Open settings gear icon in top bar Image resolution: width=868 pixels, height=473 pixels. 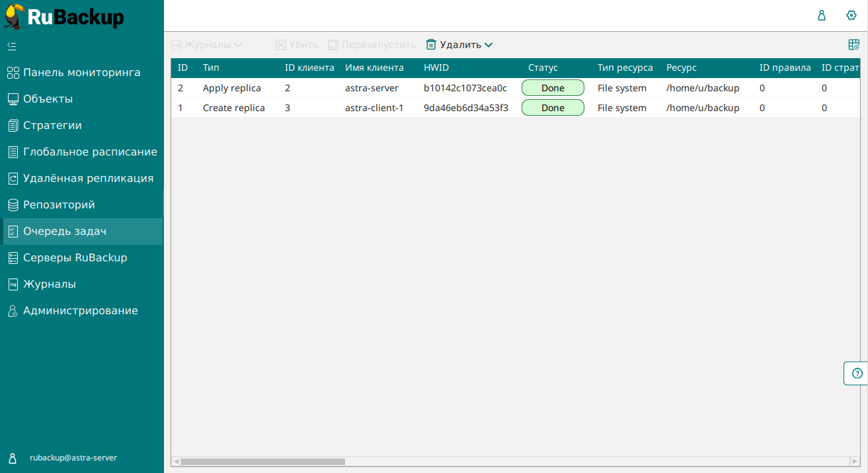click(x=851, y=15)
